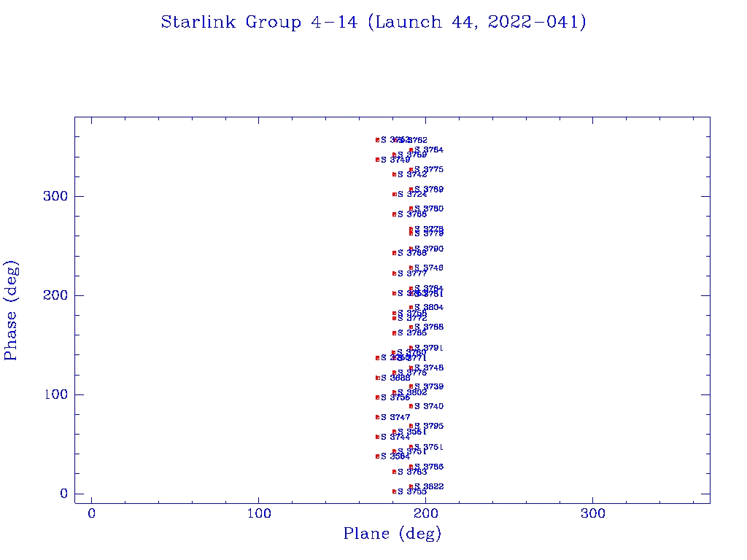Click the "Phase (deg)" vertical axis label
The height and width of the screenshot is (560, 747).
click(x=10, y=311)
